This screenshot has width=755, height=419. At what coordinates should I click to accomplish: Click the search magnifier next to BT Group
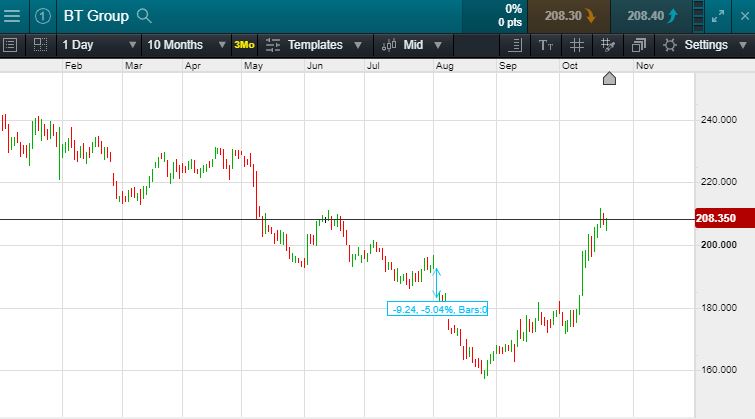144,16
